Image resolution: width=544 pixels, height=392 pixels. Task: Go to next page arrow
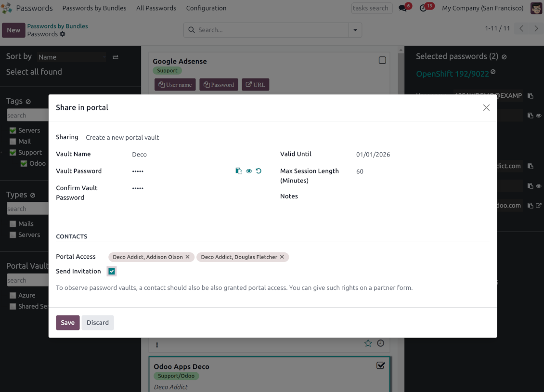click(536, 28)
